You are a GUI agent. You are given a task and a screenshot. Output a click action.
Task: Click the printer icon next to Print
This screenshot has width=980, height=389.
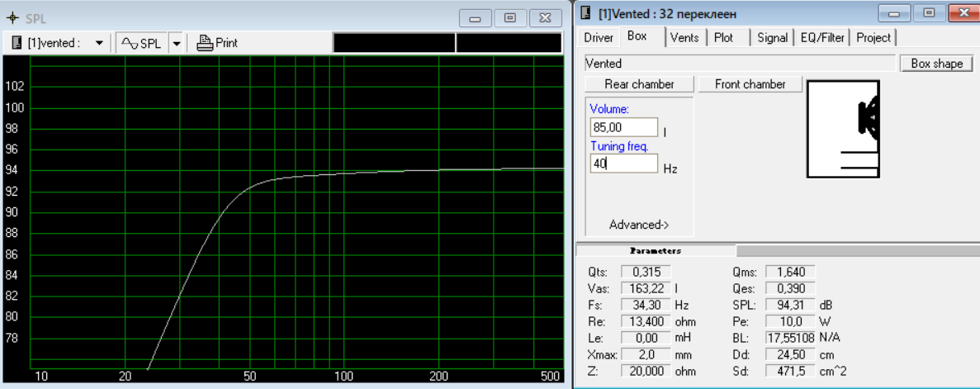205,43
